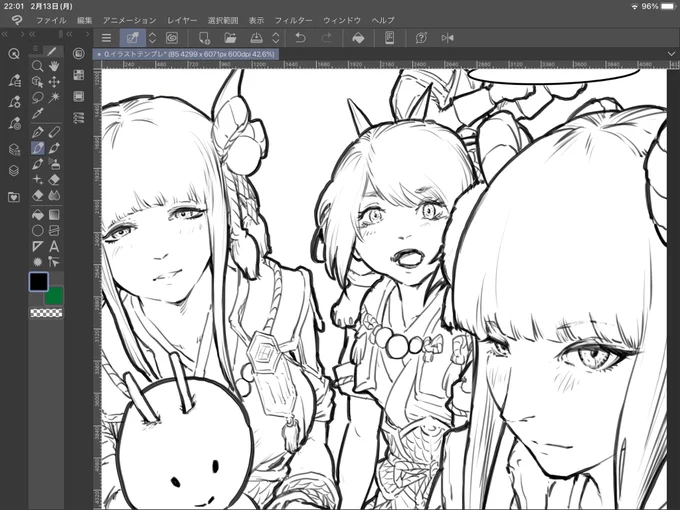
Task: Open the レイヤー menu
Action: tap(182, 20)
